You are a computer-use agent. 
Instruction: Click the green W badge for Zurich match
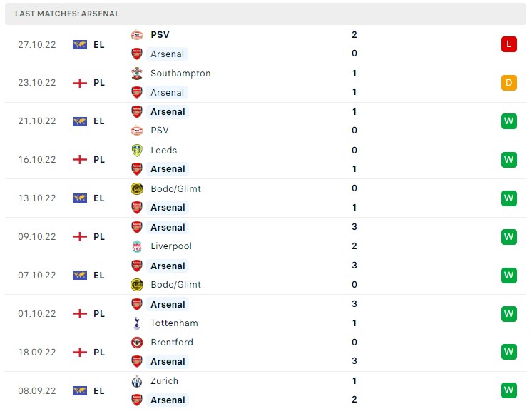point(508,390)
